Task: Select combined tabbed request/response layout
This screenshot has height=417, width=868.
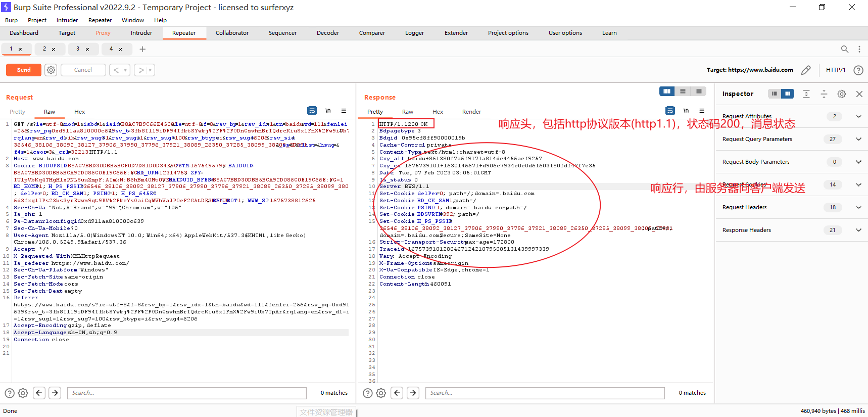Action: (x=698, y=91)
